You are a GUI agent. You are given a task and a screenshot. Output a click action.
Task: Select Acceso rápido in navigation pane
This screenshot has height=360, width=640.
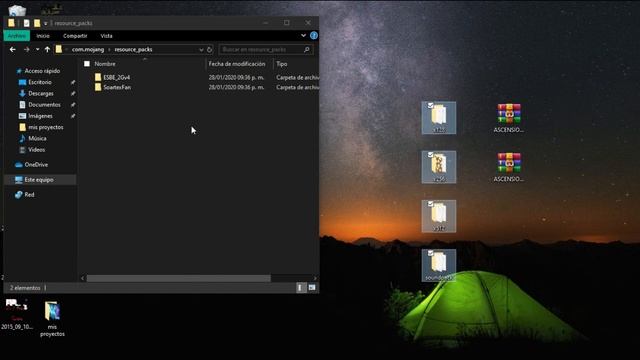[x=42, y=71]
